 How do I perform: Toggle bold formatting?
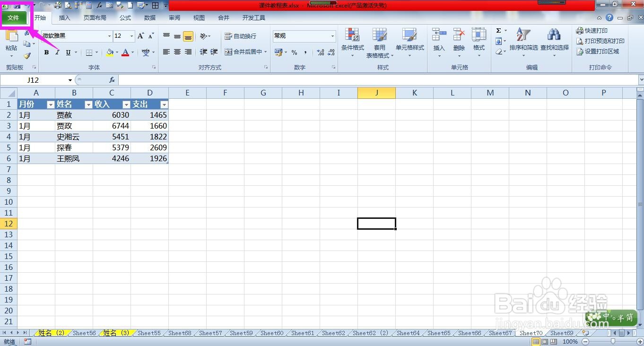(x=46, y=52)
